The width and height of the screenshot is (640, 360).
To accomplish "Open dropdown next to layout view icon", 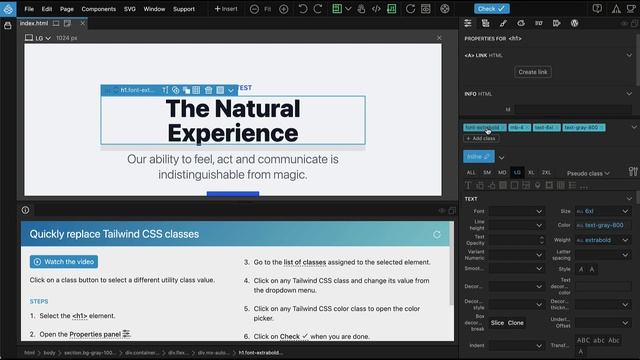I will coord(348,9).
